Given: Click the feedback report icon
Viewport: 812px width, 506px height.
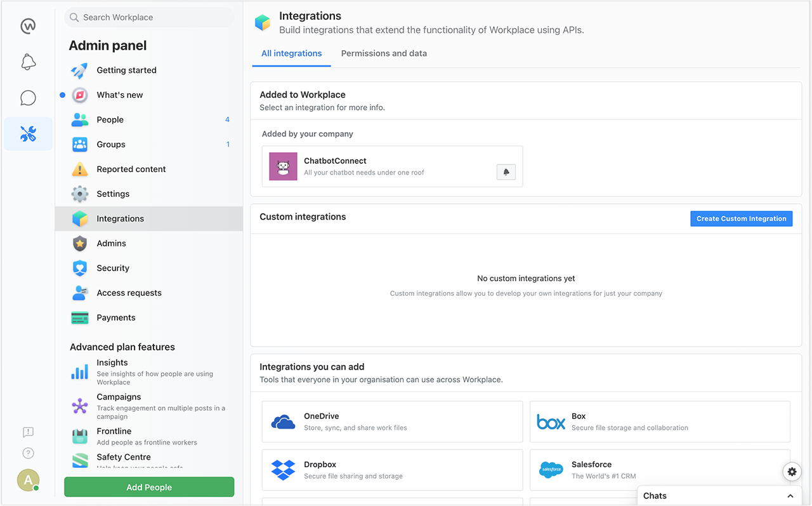Looking at the screenshot, I should coord(28,432).
